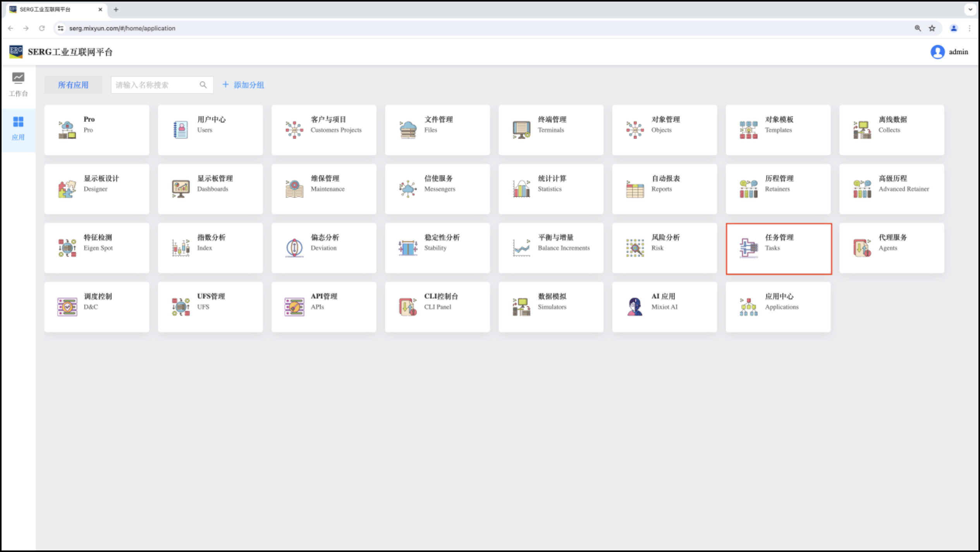Click the search magnifier icon in search box
This screenshot has width=980, height=552.
[x=203, y=85]
